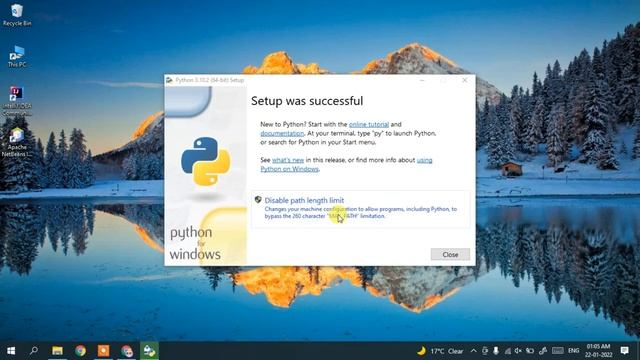Open the Windows Start menu

[11, 351]
